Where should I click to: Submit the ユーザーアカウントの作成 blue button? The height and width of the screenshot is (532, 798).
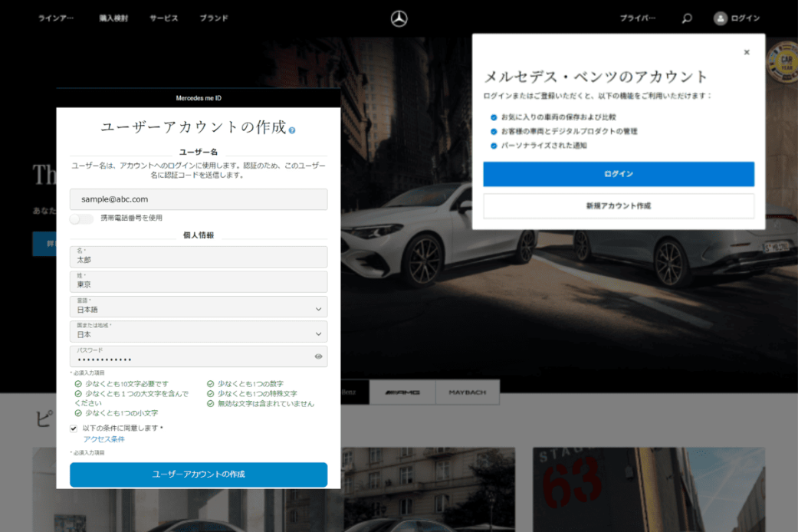click(x=199, y=475)
